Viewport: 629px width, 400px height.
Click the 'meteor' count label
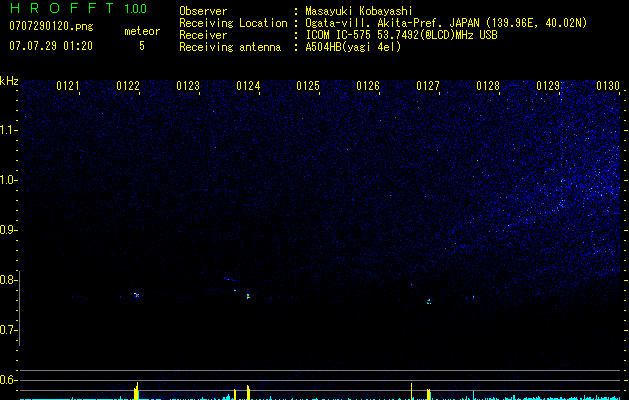(142, 31)
